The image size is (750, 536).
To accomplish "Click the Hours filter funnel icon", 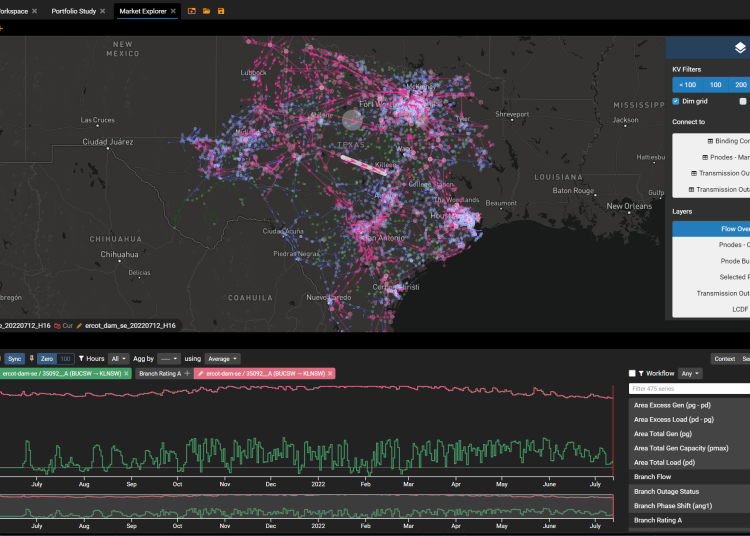I will click(x=81, y=359).
